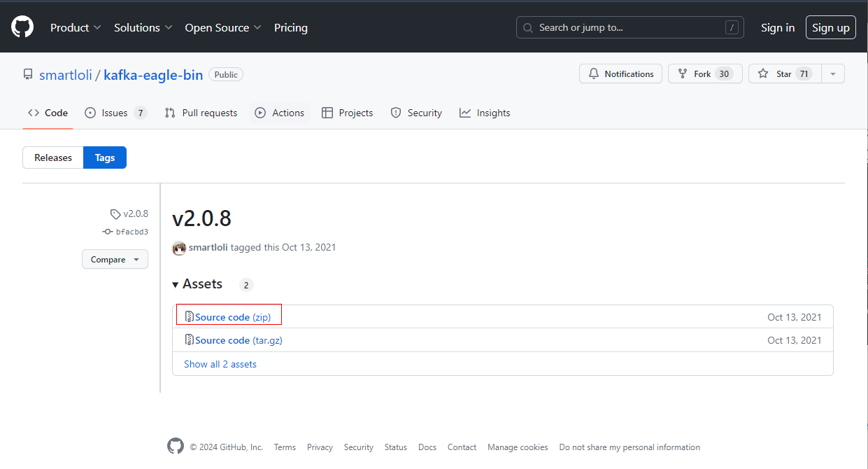
Task: Click the v2.0.8 tag icon link
Action: tap(129, 213)
